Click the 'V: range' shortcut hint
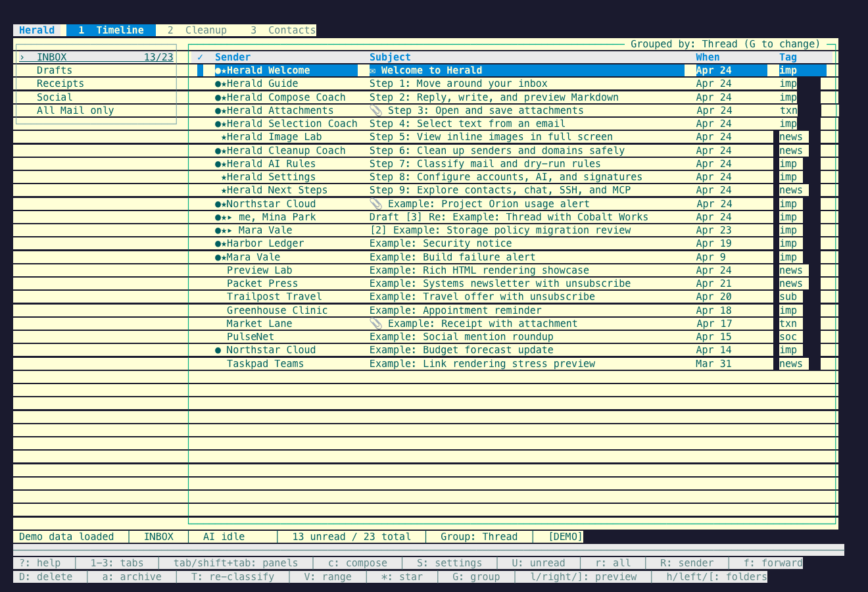The height and width of the screenshot is (592, 868). click(x=327, y=577)
